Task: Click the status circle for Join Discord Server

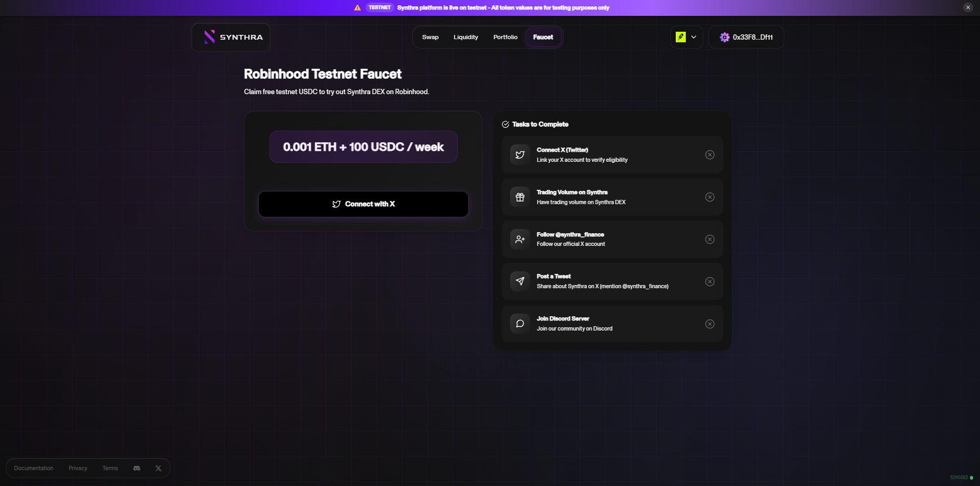Action: coord(710,324)
